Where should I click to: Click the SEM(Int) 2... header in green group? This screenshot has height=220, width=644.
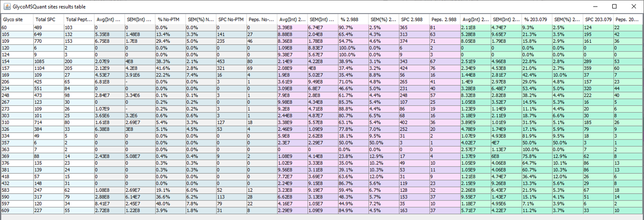click(506, 19)
